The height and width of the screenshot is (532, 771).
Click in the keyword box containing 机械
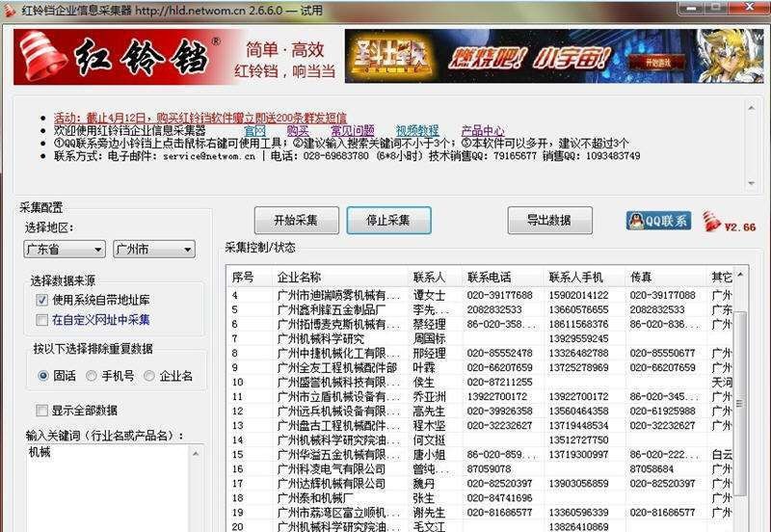[108, 488]
